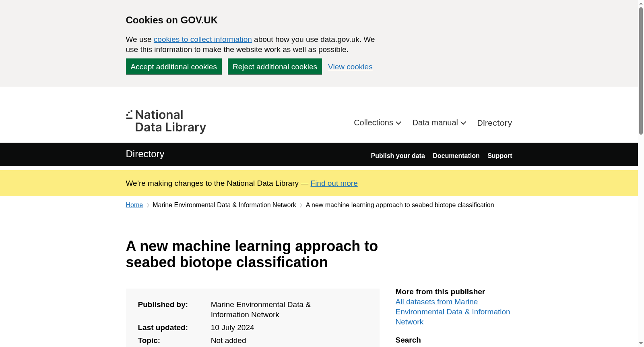
Task: Click the scrollbar down arrow
Action: (641, 343)
